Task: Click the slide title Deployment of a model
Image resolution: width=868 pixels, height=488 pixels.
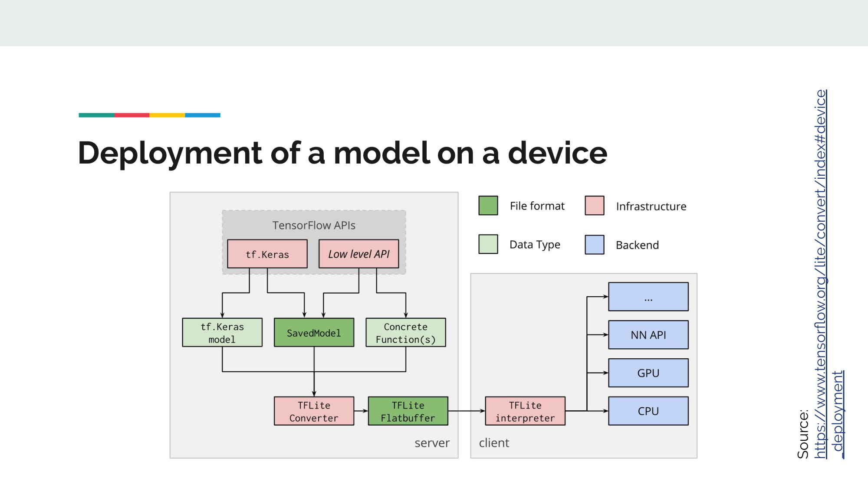Action: click(342, 153)
